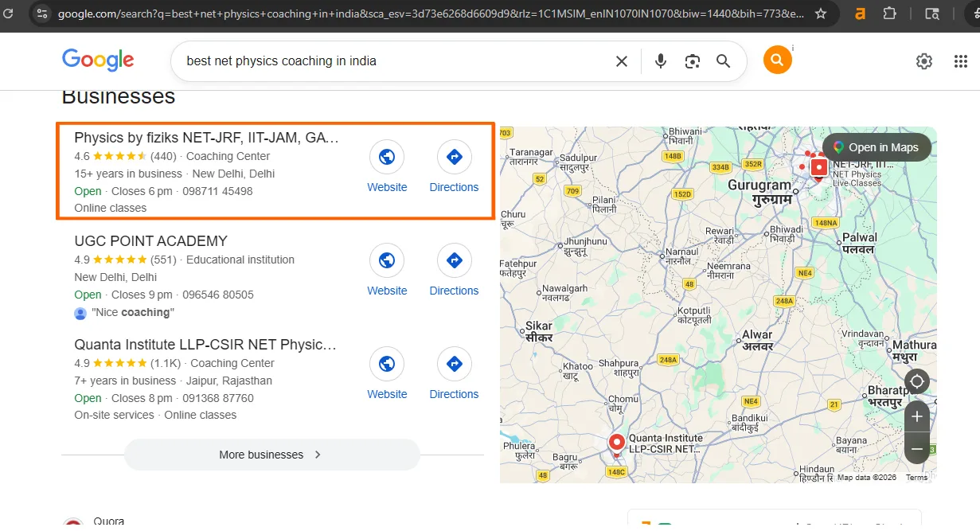
Task: Click the orange search extension button
Action: (x=777, y=60)
